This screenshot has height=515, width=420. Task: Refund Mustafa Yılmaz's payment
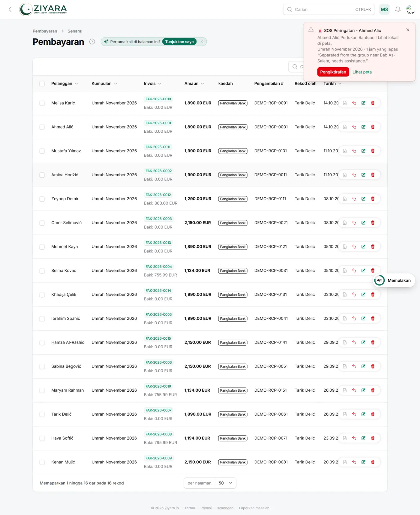pyautogui.click(x=354, y=151)
